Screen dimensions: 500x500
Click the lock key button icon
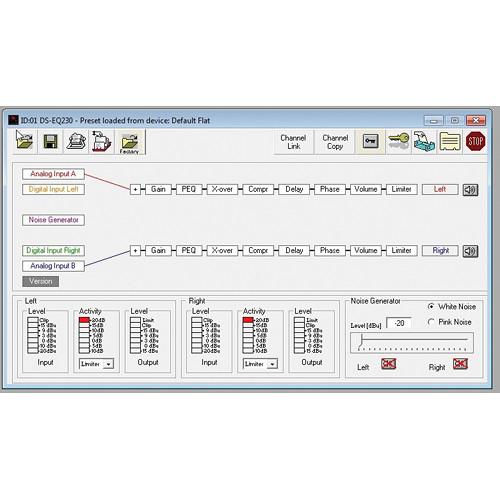point(370,141)
